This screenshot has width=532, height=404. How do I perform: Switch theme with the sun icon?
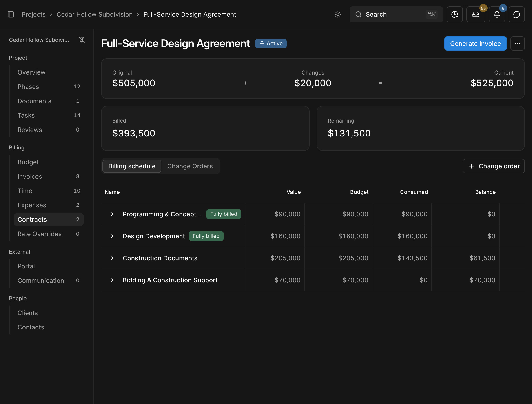(x=338, y=14)
